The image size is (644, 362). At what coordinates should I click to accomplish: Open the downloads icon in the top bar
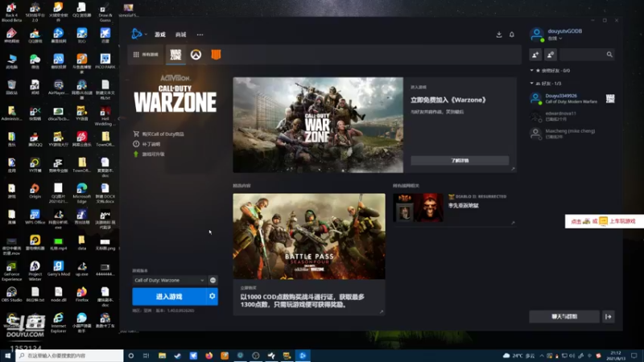[x=499, y=35]
